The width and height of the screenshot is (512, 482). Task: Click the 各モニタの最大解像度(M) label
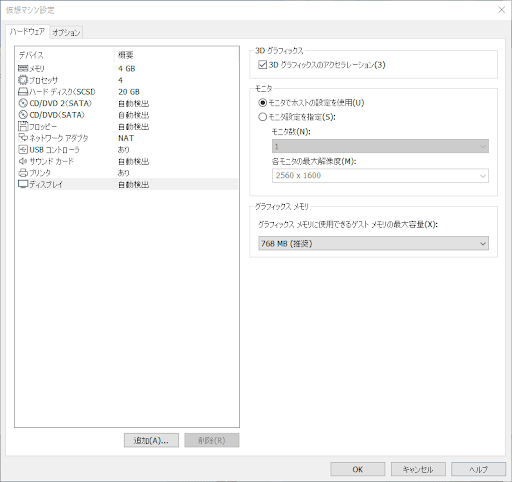pos(314,161)
